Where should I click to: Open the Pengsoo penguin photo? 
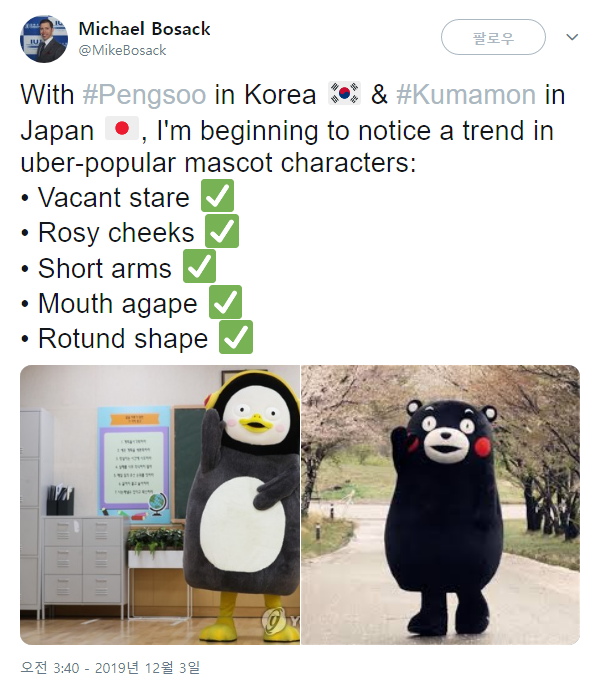[x=160, y=505]
